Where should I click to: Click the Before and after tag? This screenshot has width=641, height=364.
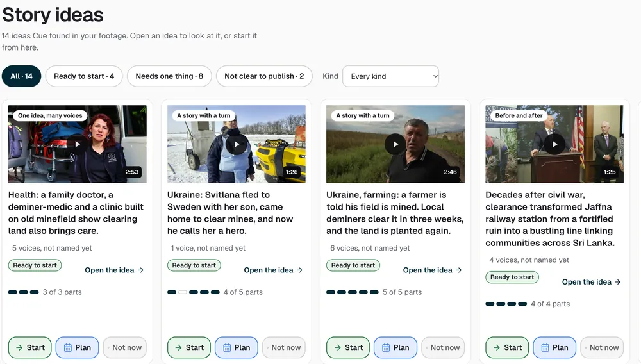coord(519,115)
